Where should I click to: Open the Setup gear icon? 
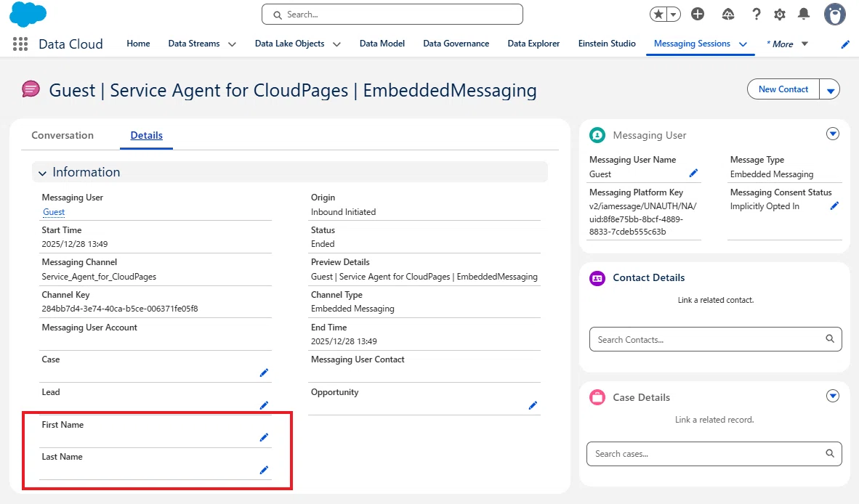[780, 15]
